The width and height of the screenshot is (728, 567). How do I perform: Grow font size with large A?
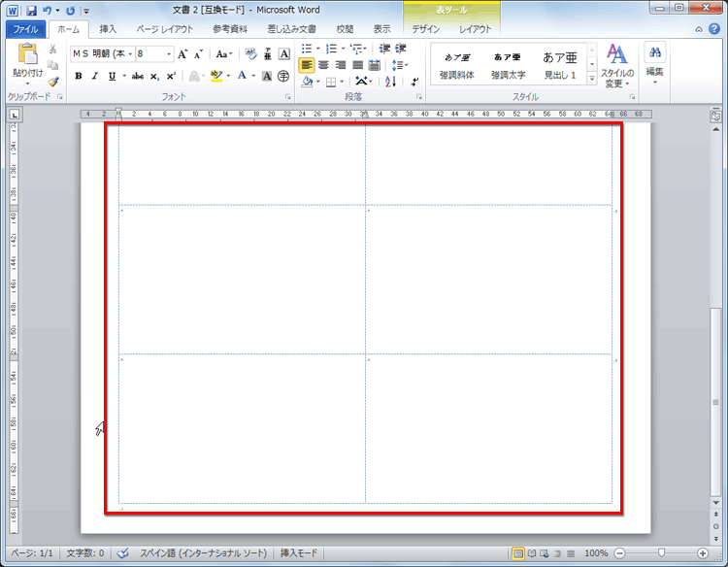[x=182, y=53]
